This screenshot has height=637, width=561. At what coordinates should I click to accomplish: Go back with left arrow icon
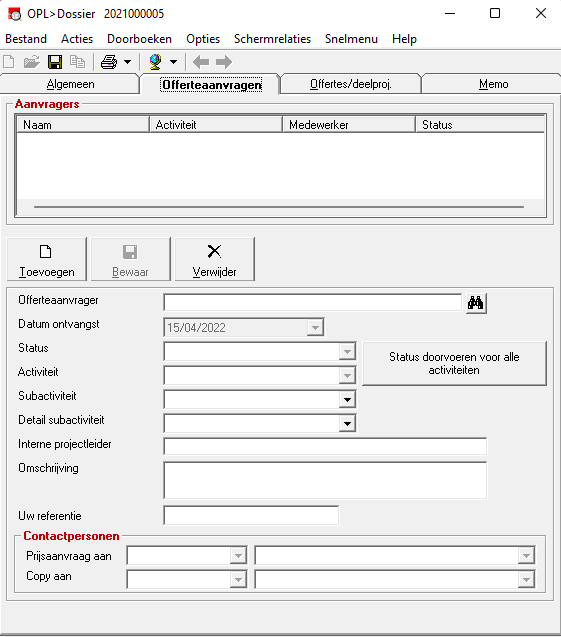click(201, 62)
